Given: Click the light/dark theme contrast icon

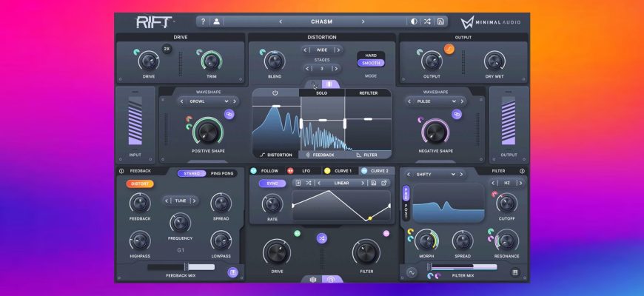Looking at the screenshot, I should point(414,21).
